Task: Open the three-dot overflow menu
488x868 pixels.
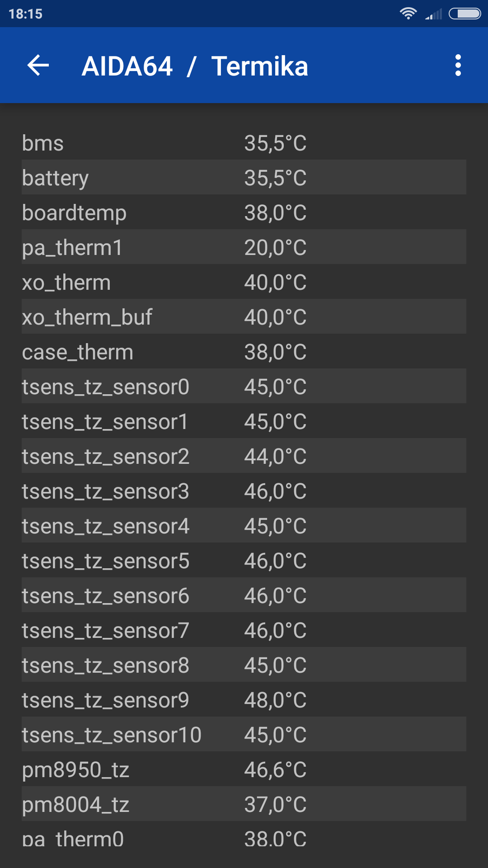Action: click(458, 66)
